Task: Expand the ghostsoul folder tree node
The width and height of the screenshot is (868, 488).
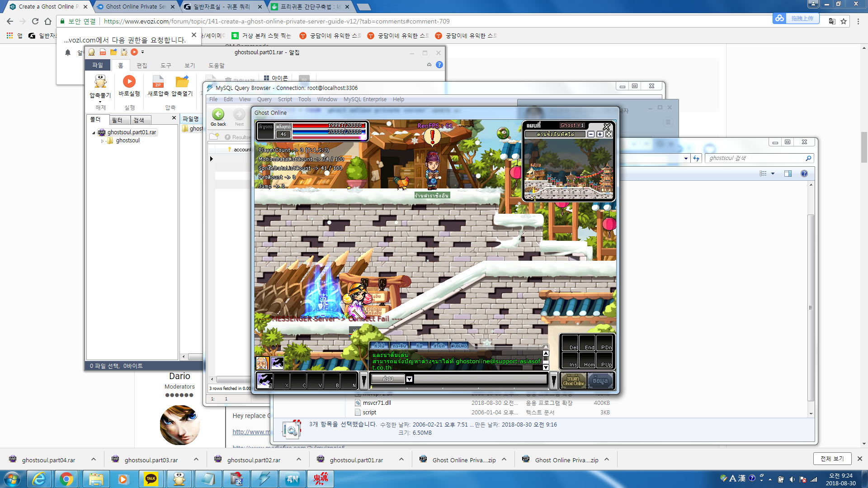Action: point(103,141)
